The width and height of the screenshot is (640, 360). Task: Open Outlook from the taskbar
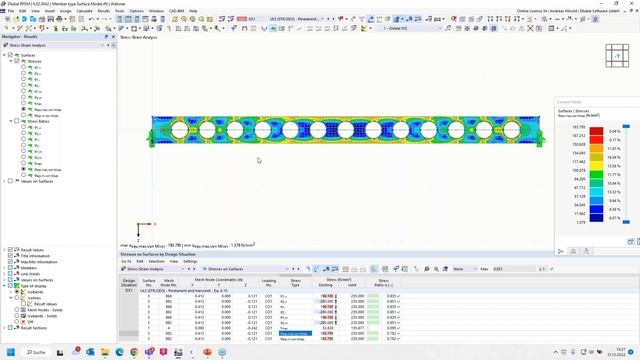[x=90, y=352]
